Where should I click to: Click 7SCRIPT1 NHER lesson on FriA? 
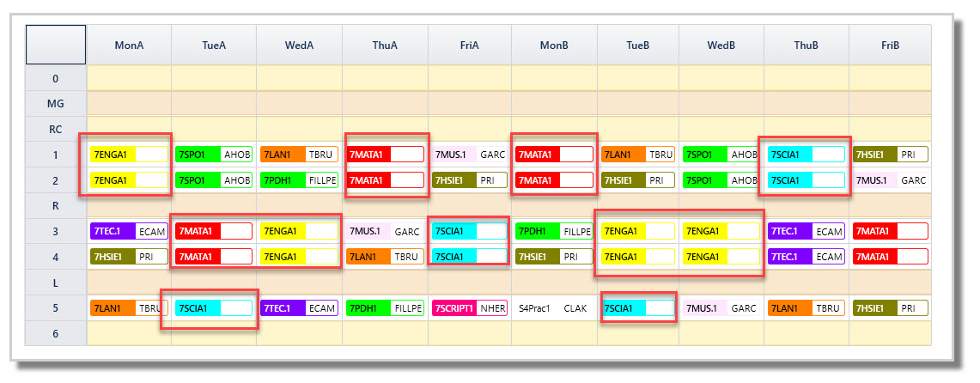tap(469, 308)
